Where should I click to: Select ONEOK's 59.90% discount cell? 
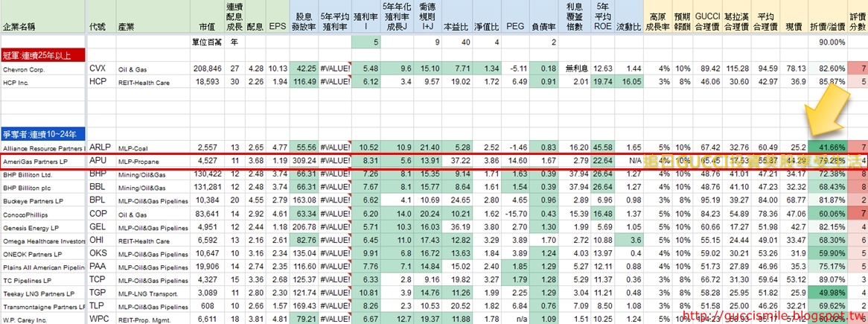click(x=827, y=254)
